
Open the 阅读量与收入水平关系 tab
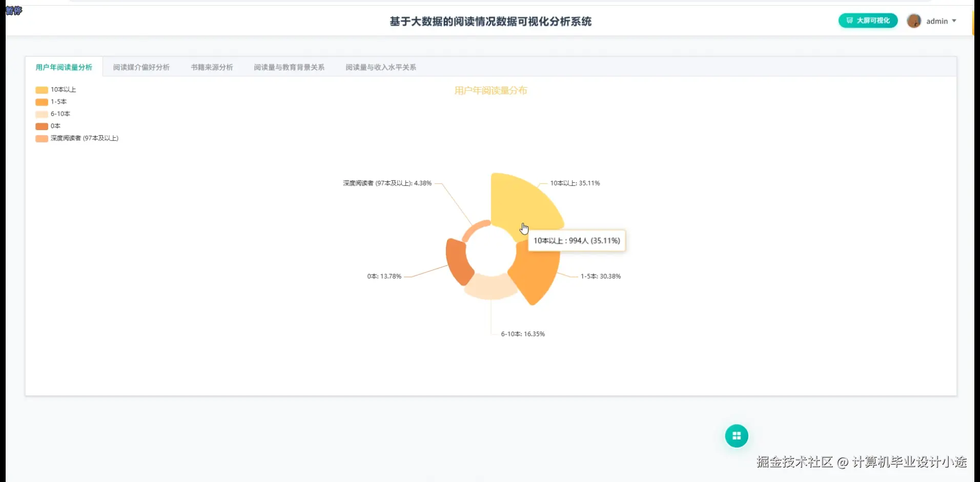(380, 67)
